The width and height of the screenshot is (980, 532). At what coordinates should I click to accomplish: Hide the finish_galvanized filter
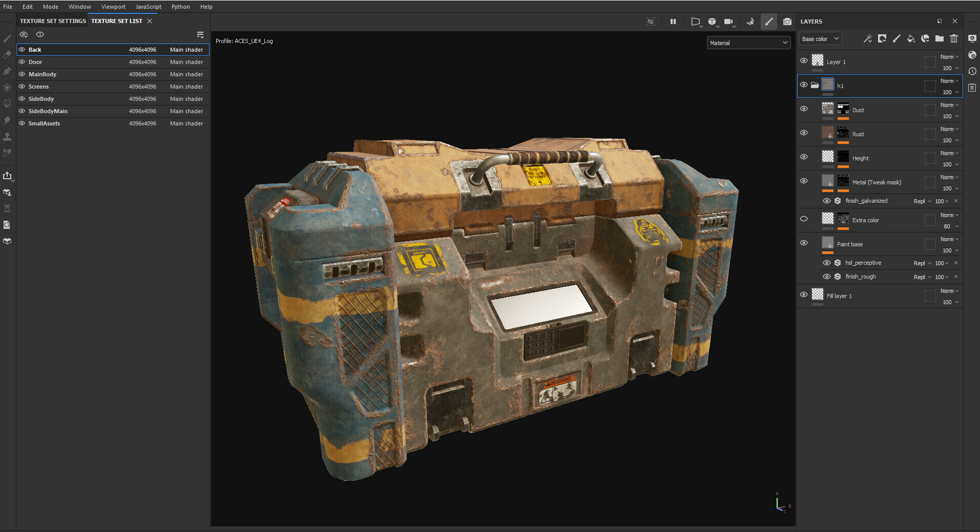[827, 201]
